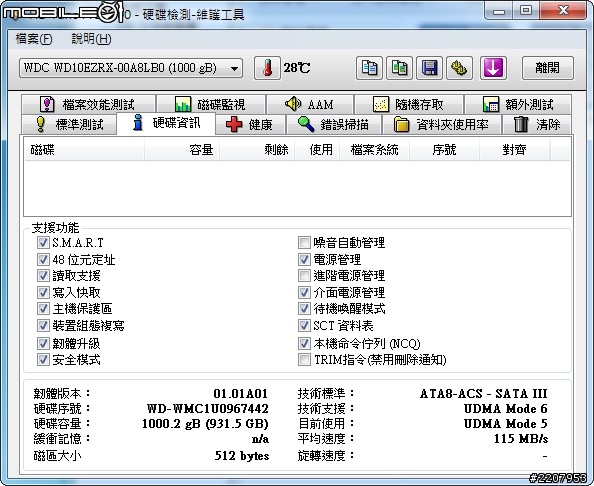Viewport: 594px width, 486px height.
Task: Click the 檔案系統 column header
Action: (x=374, y=150)
